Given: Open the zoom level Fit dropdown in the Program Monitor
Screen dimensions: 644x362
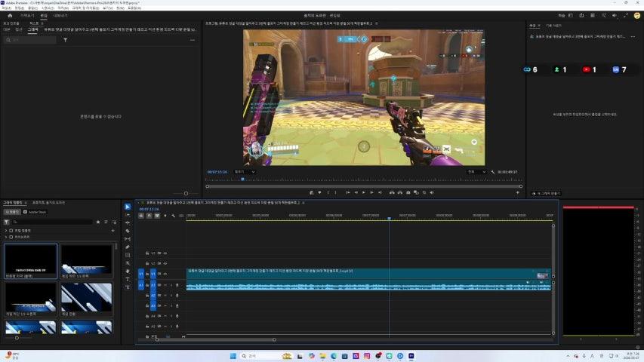Looking at the screenshot, I should point(245,172).
